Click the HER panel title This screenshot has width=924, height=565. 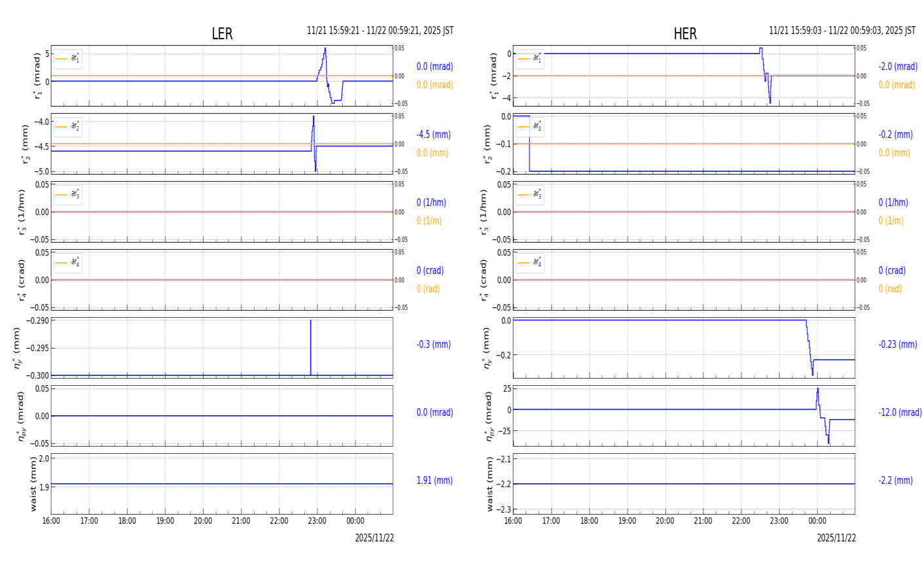[x=684, y=34]
